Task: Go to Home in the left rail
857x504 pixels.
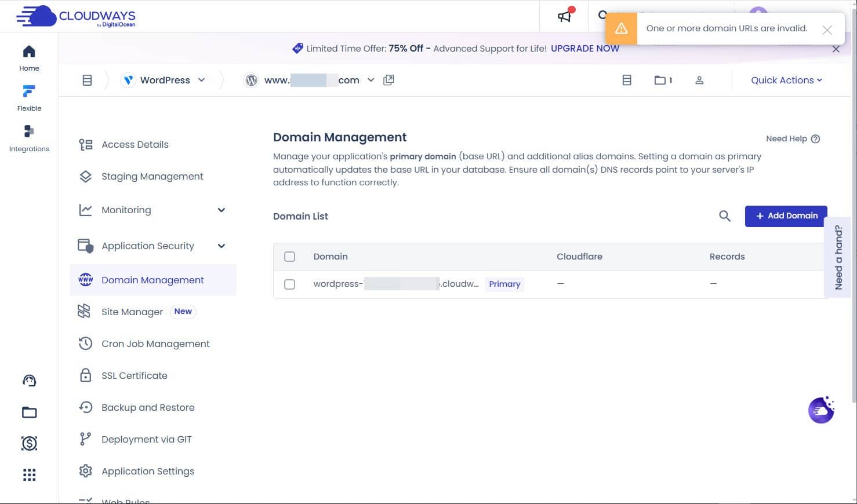Action: click(29, 58)
